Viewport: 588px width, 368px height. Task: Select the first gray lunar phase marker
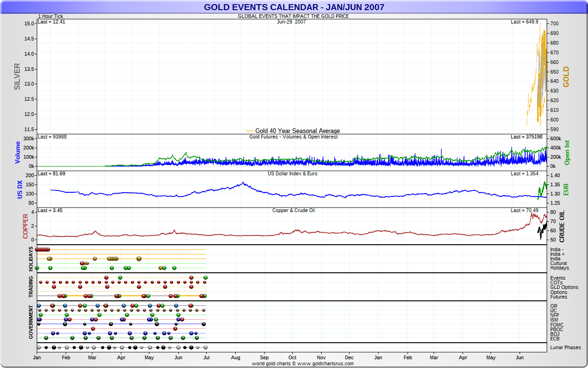[x=39, y=347]
